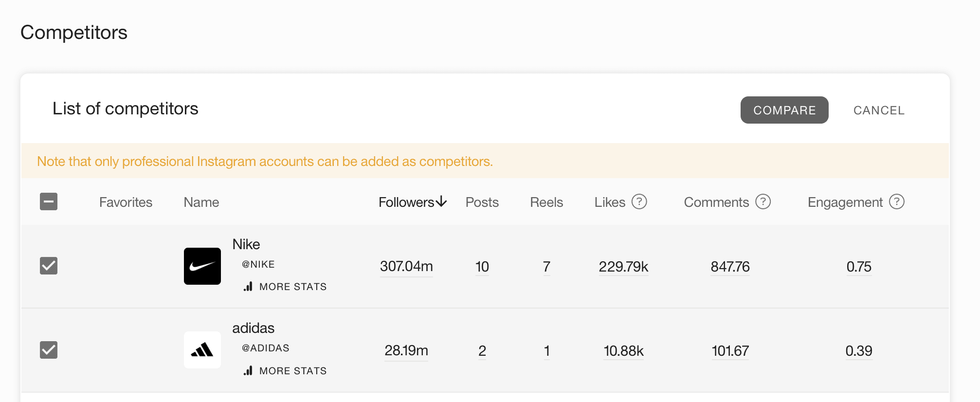The height and width of the screenshot is (402, 980).
Task: Click the COMPARE button
Action: 784,110
